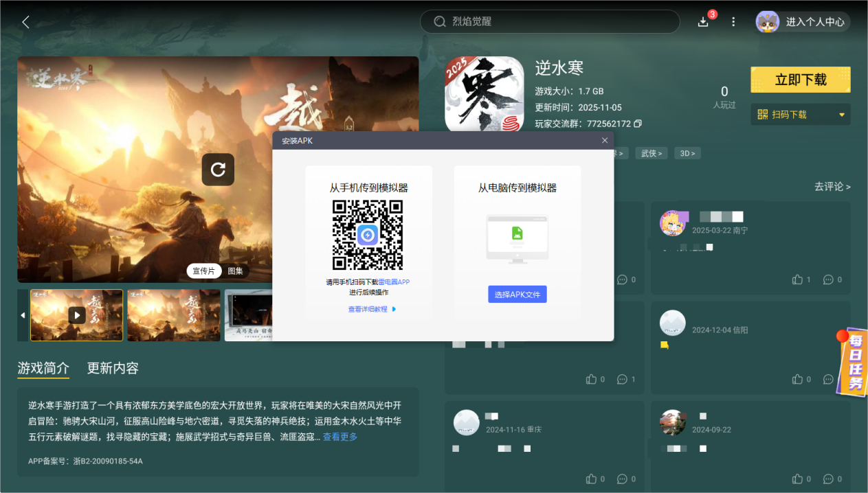Click the 0 人玩过 player count
Image resolution: width=868 pixels, height=493 pixels.
pyautogui.click(x=724, y=97)
